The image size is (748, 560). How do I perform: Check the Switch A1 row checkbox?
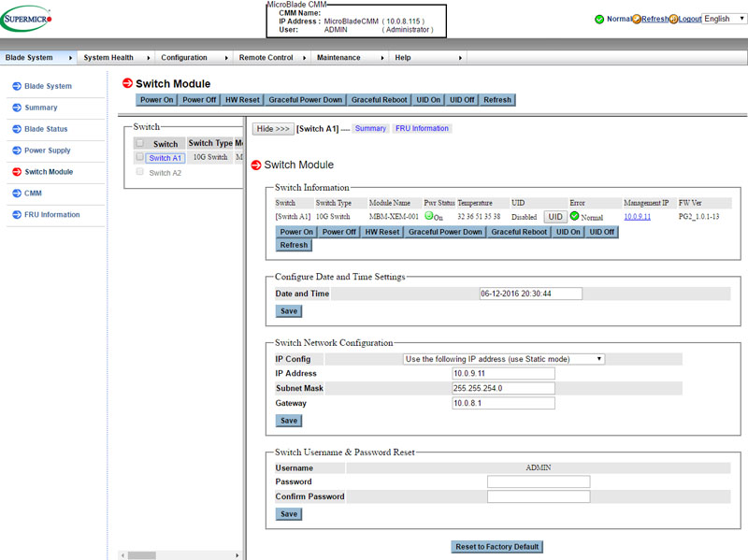[x=140, y=157]
